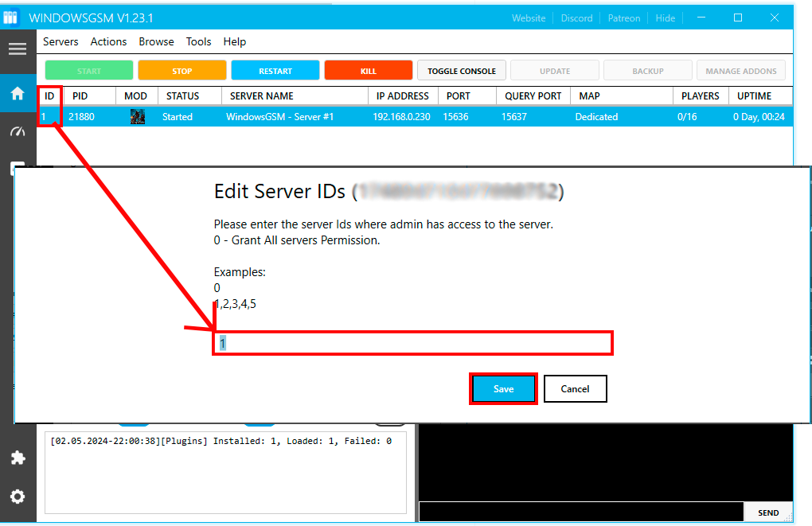Image resolution: width=812 pixels, height=526 pixels.
Task: Open the Actions menu
Action: (x=108, y=41)
